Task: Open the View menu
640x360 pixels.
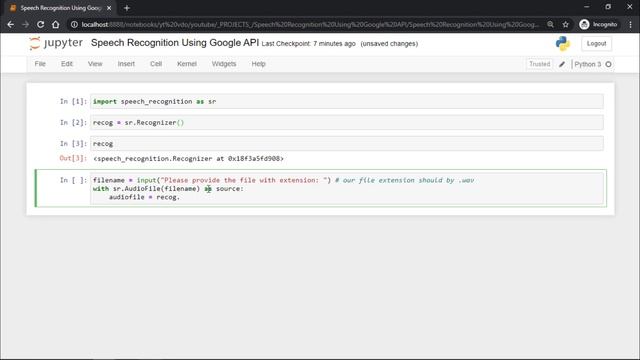Action: 95,64
